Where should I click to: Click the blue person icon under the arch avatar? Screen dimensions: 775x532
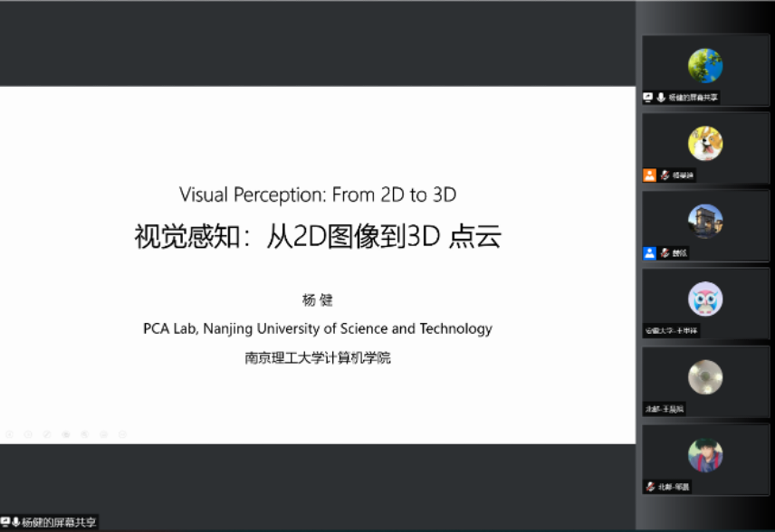tap(649, 253)
